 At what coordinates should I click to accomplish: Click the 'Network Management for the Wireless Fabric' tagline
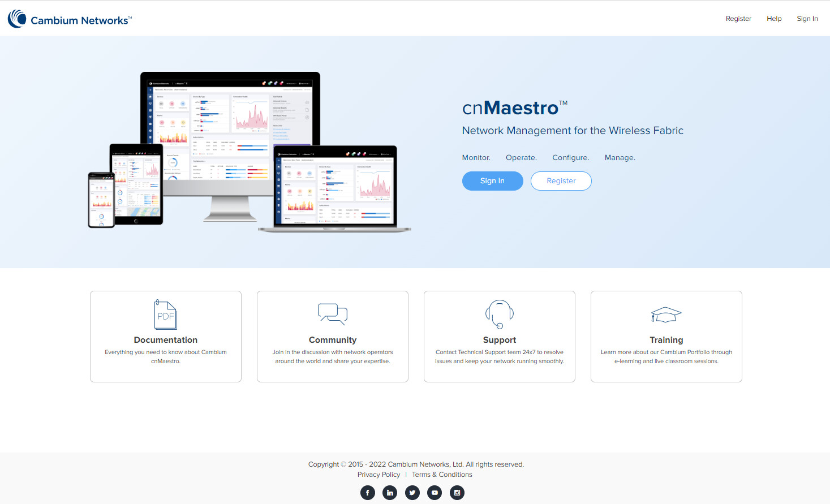coord(573,131)
